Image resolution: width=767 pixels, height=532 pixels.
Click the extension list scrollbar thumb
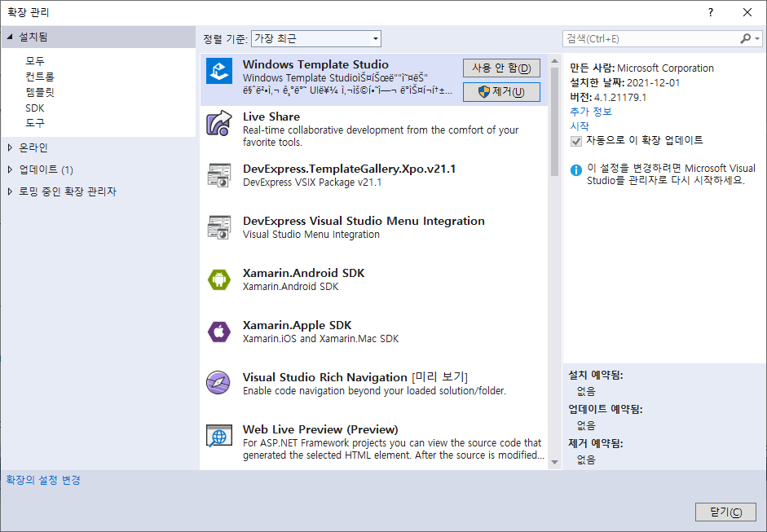(x=554, y=121)
